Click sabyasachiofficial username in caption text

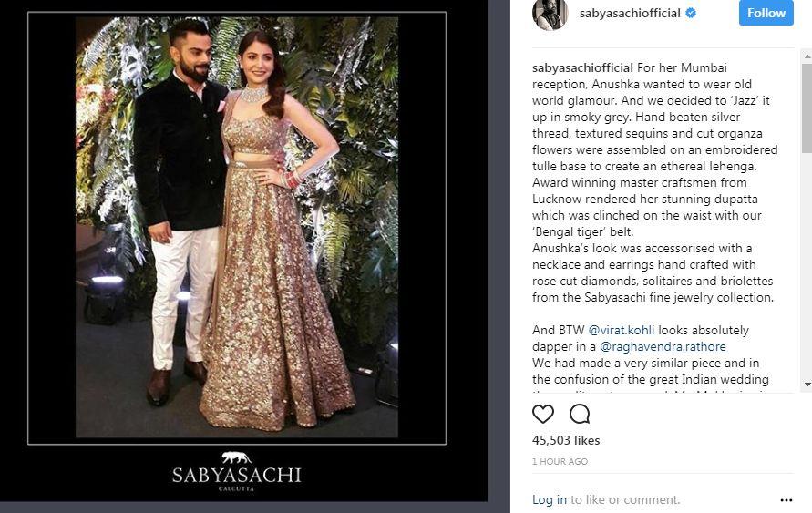coord(582,67)
